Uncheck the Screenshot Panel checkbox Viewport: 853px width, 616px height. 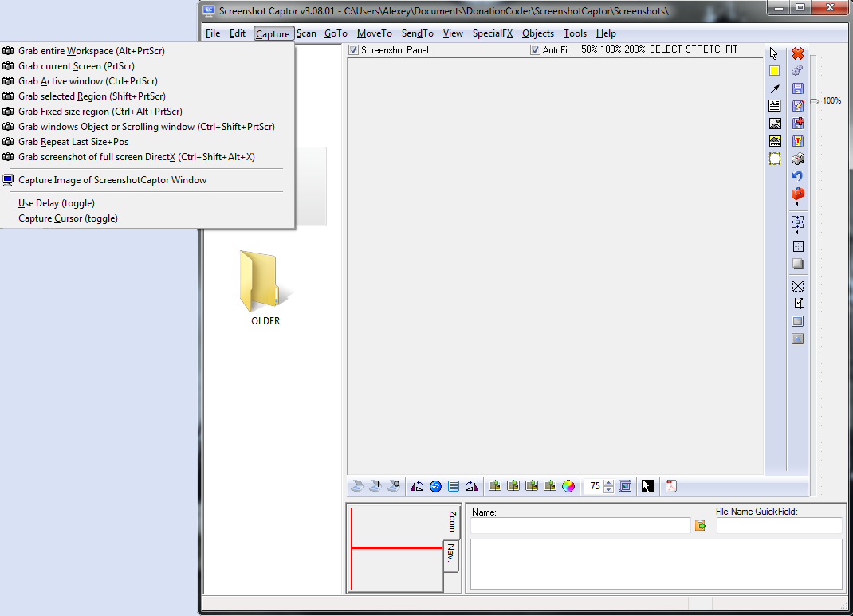(x=354, y=50)
